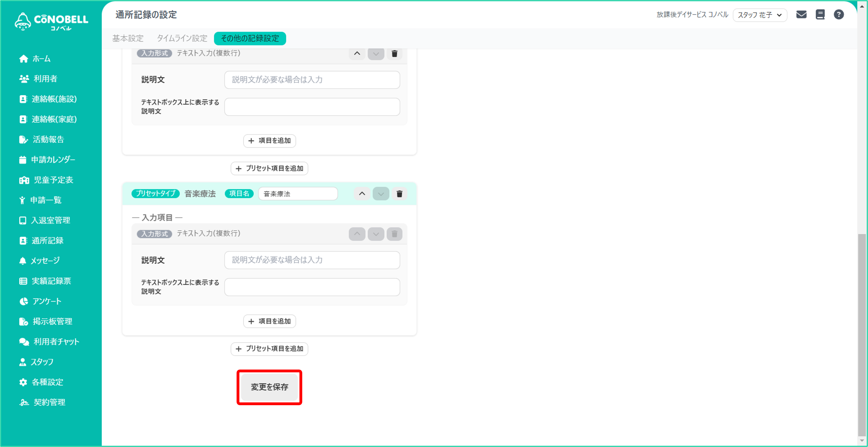Click the 申請カレンダー calendar icon

pyautogui.click(x=23, y=160)
